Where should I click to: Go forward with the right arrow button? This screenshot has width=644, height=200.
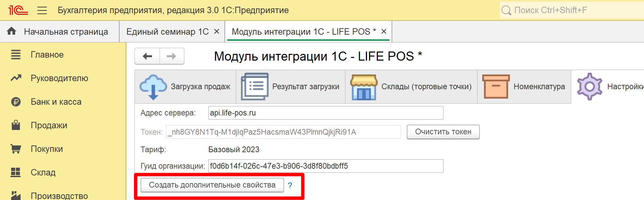(x=172, y=56)
